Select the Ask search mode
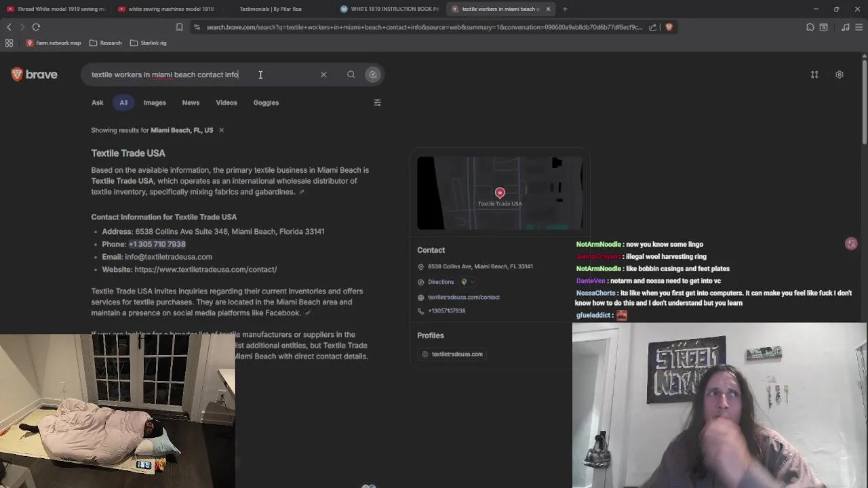868x488 pixels. 98,102
